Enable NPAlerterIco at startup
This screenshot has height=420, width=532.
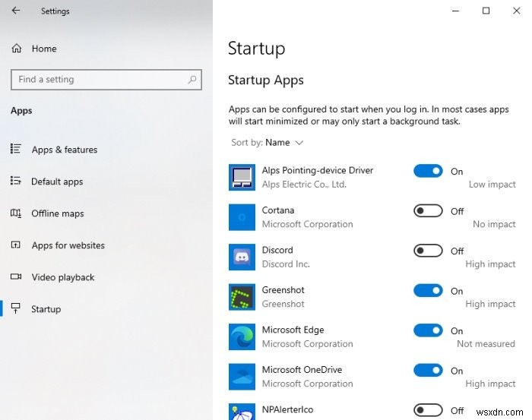tap(428, 410)
